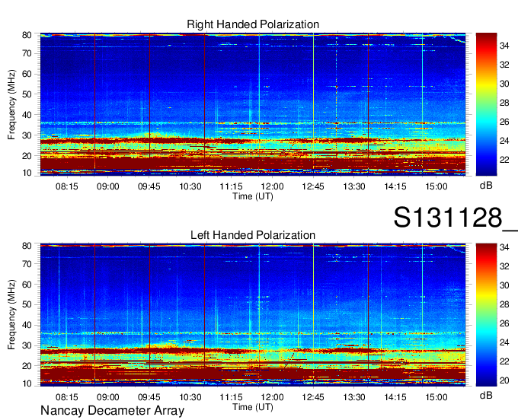Click 12:45 tick on left-handed plot
The image size is (518, 420).
pos(313,397)
